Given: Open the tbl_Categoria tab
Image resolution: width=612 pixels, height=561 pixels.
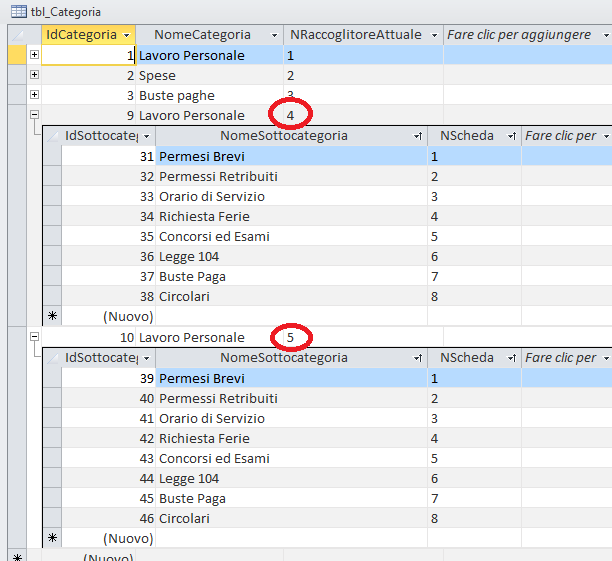Looking at the screenshot, I should [66, 12].
